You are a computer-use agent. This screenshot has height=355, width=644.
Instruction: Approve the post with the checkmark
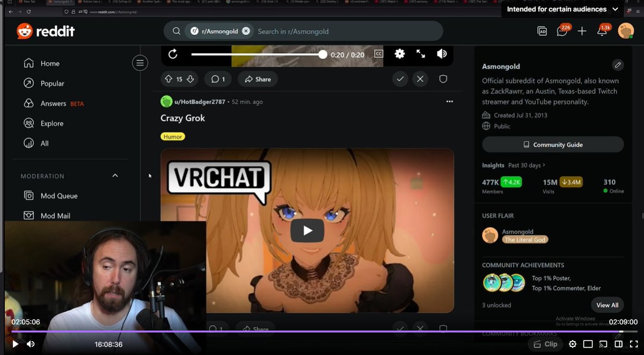pos(400,79)
